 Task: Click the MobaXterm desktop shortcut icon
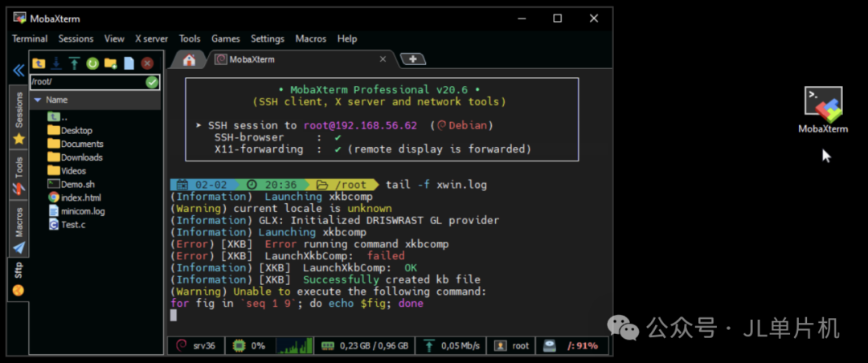click(823, 110)
